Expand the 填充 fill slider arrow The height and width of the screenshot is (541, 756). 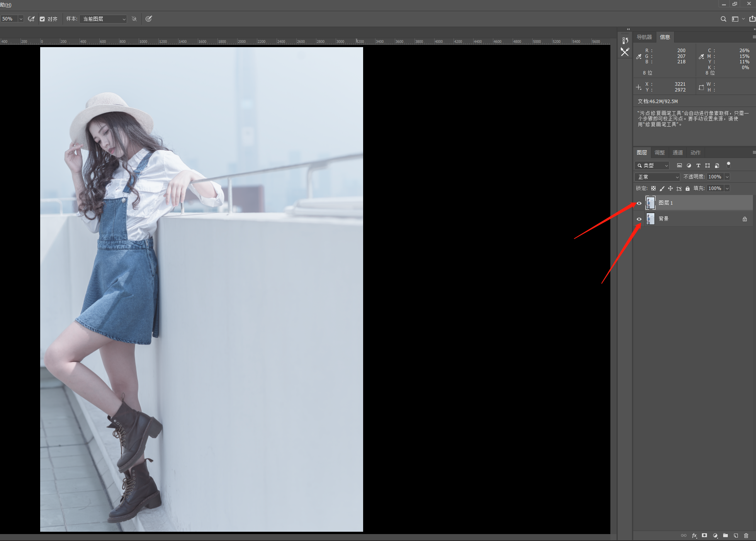(727, 188)
